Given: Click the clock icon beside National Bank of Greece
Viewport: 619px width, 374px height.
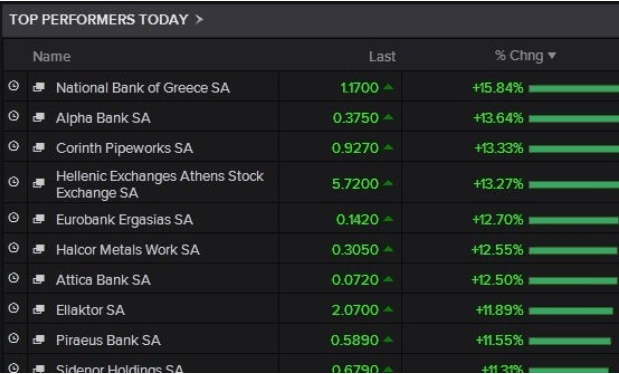Looking at the screenshot, I should coord(14,86).
